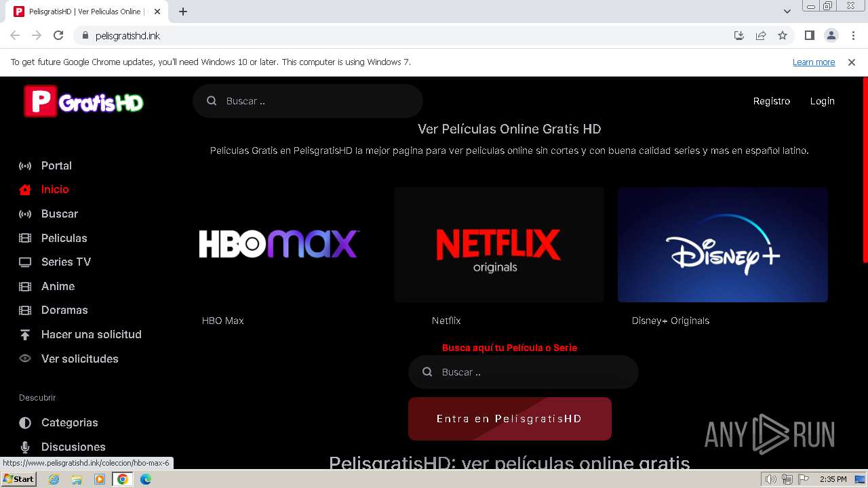Click the Netflix originals thumbnail
The image size is (868, 488).
499,245
